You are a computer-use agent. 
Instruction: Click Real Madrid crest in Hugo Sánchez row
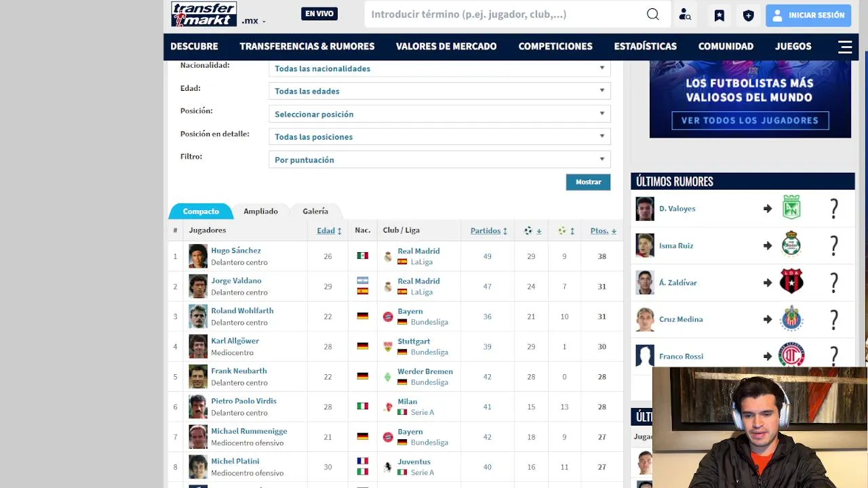388,256
